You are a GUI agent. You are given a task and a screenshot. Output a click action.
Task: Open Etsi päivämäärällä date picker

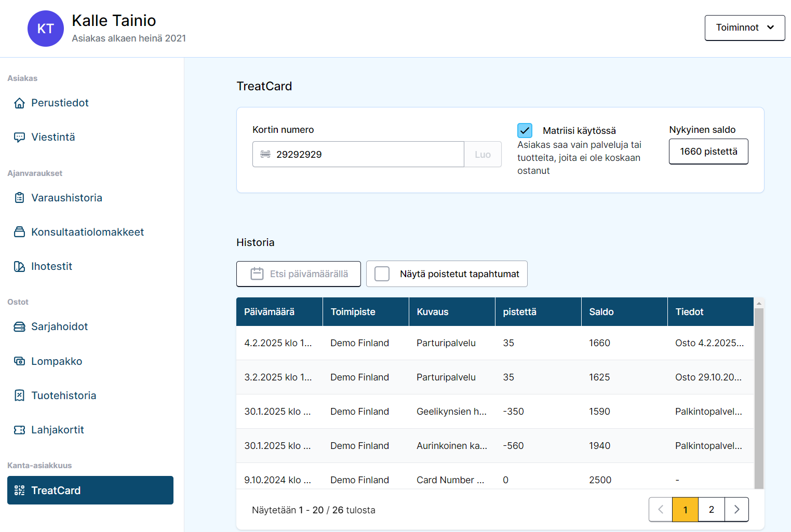coord(299,274)
